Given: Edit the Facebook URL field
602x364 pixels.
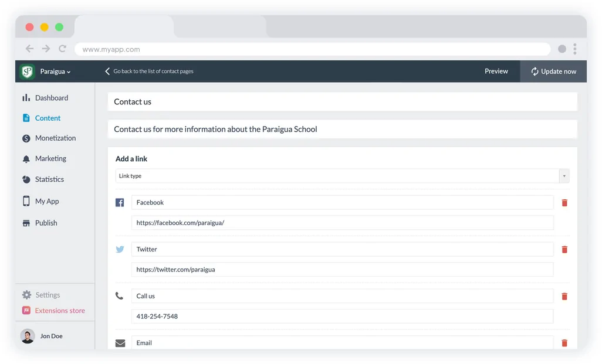Looking at the screenshot, I should pos(342,223).
